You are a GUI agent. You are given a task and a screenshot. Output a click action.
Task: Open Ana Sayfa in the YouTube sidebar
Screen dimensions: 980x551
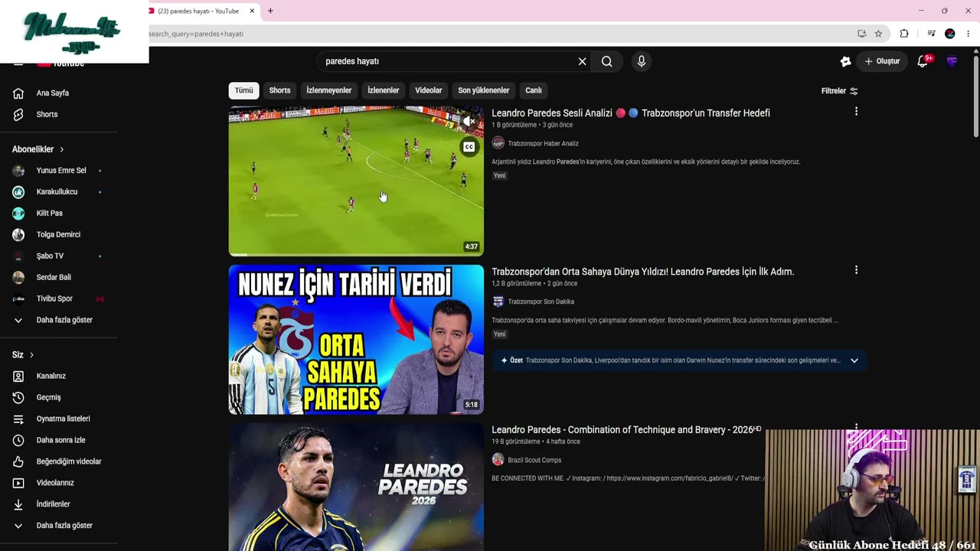click(53, 93)
